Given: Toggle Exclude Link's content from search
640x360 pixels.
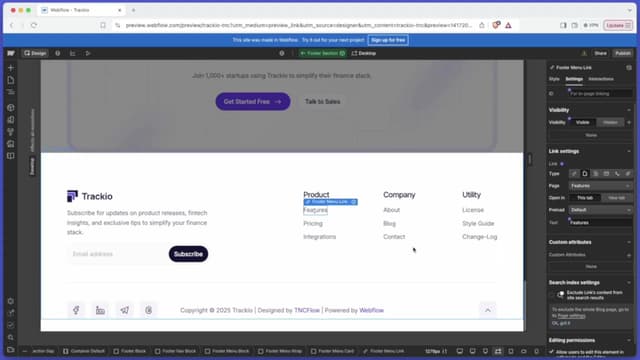Looking at the screenshot, I should click(x=561, y=295).
